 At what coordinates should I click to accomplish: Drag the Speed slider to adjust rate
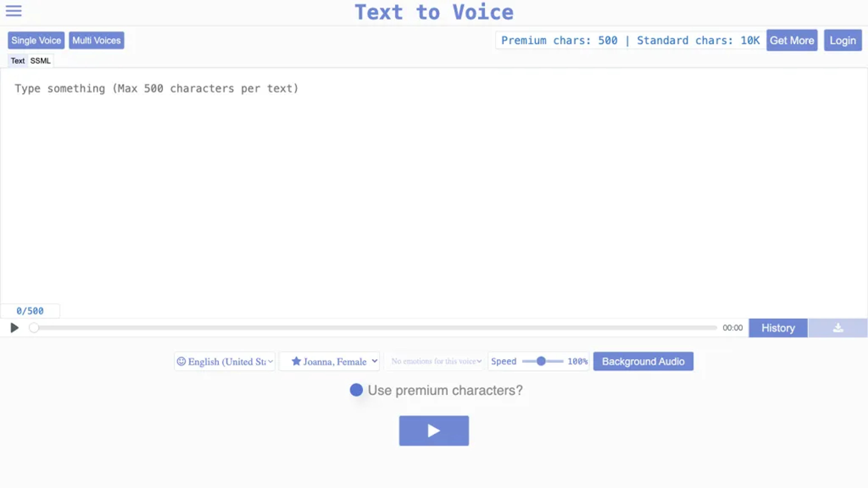point(540,361)
